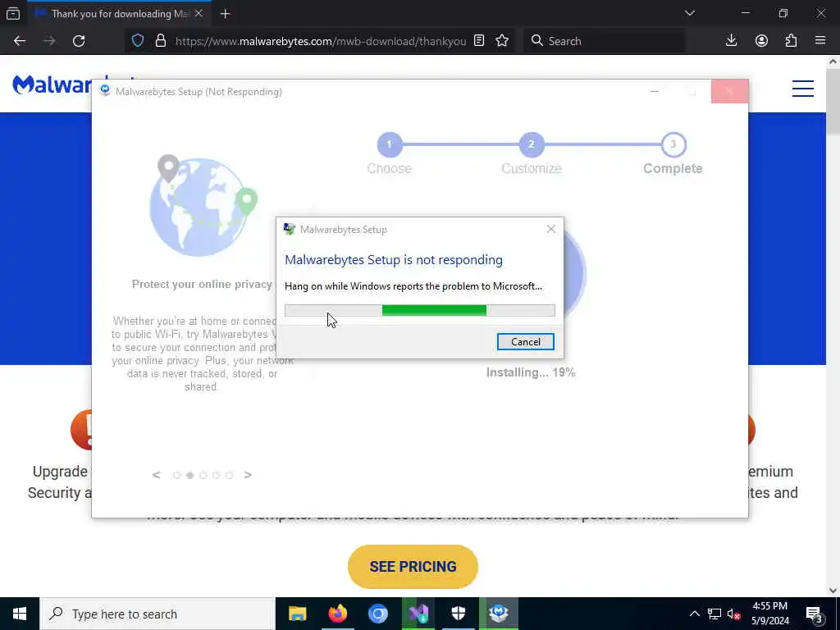Select the fifth carousel dot

coord(229,475)
